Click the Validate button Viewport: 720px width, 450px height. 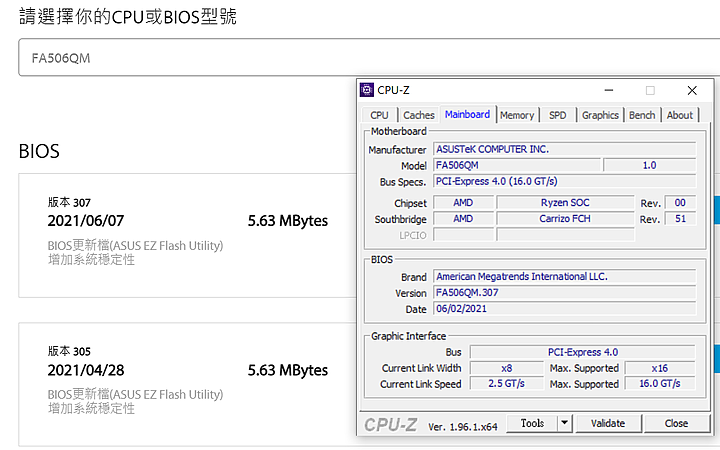(x=608, y=423)
